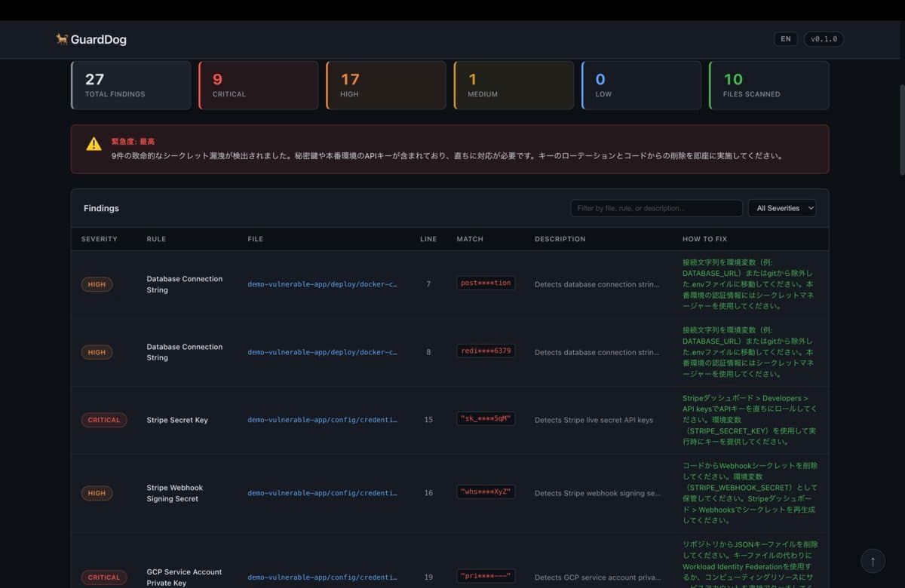Select the Critical count card
The image size is (905, 588).
[259, 85]
